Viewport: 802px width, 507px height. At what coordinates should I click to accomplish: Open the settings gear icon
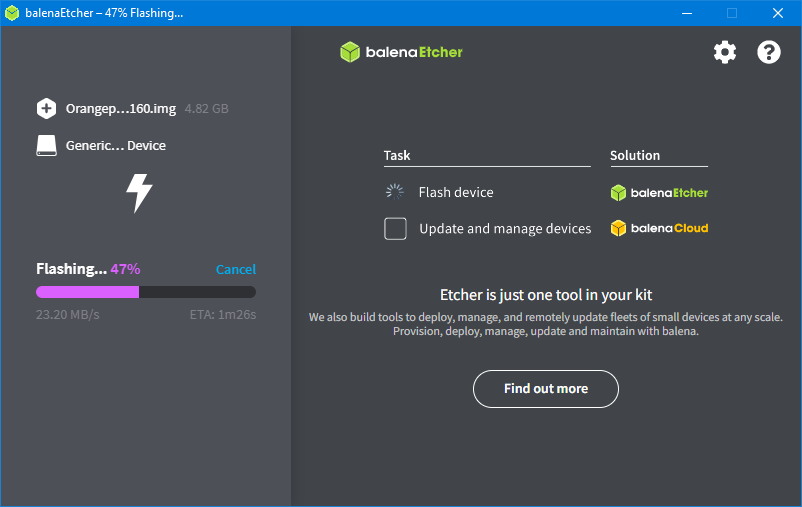pos(725,53)
